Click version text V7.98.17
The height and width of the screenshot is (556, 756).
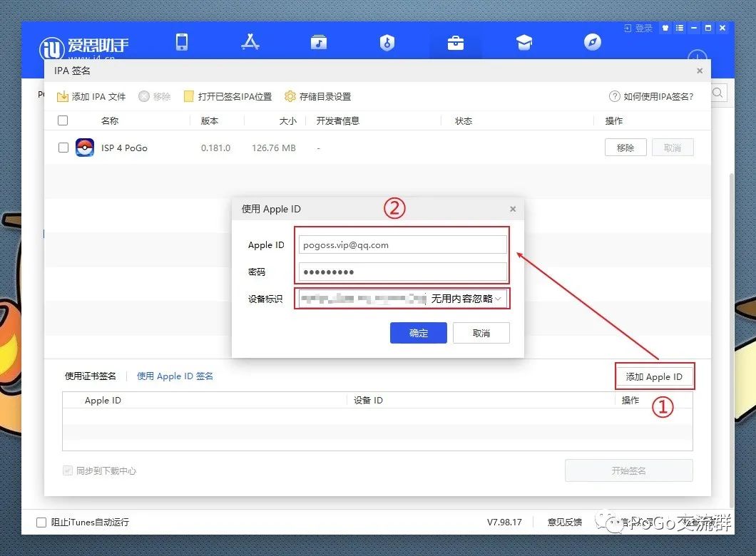(504, 522)
